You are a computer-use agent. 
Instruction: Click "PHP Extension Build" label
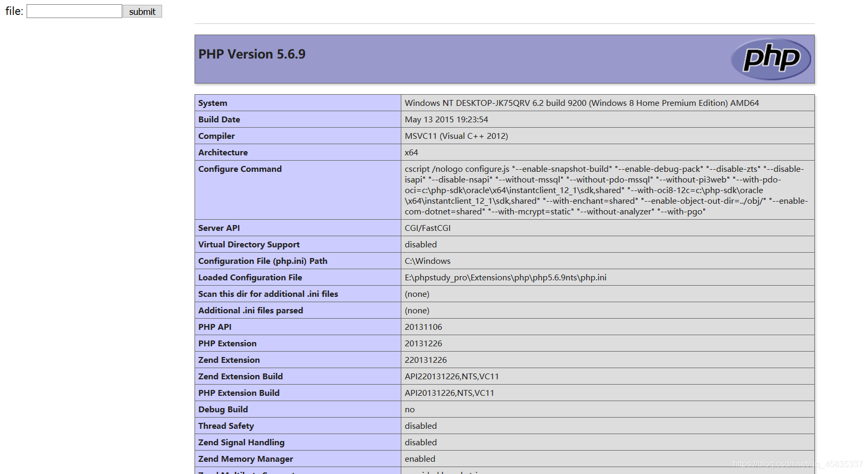tap(239, 393)
